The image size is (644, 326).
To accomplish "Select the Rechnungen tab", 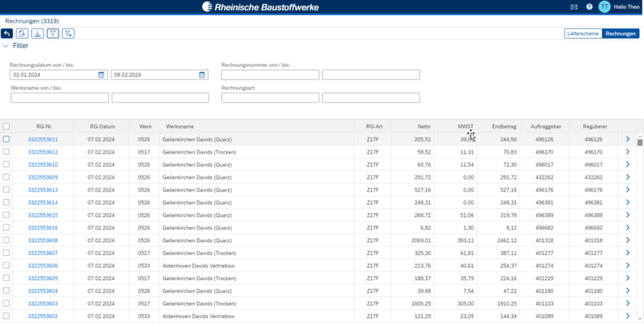I will pos(621,33).
